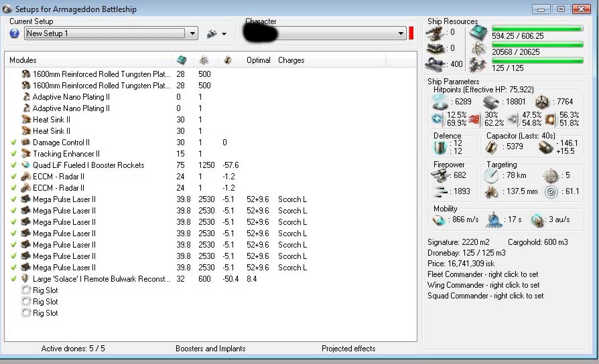This screenshot has height=364, width=599.
Task: Click max locked targets icon showing 5
Action: pos(551,176)
